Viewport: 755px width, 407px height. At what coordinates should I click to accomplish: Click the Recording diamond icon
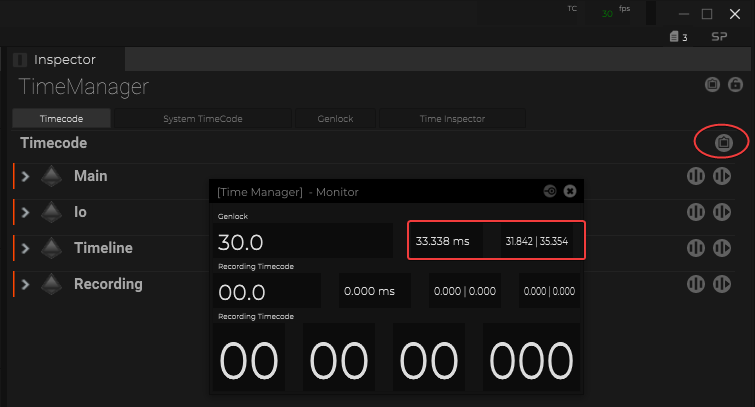(x=52, y=285)
